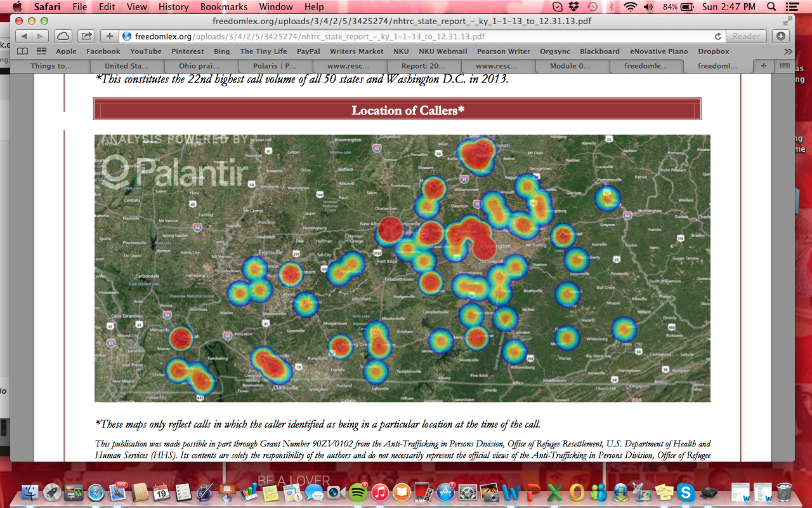Open Notification Center list icon
The width and height of the screenshot is (812, 508).
(x=793, y=7)
